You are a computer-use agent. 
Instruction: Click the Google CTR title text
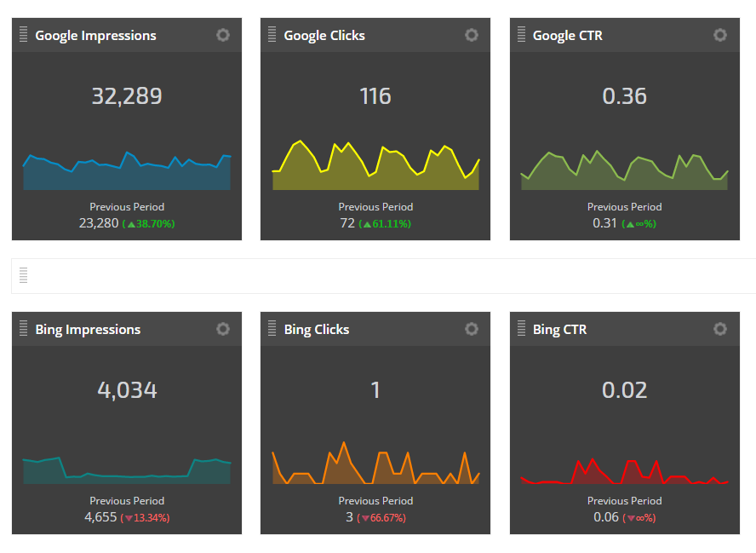[566, 36]
